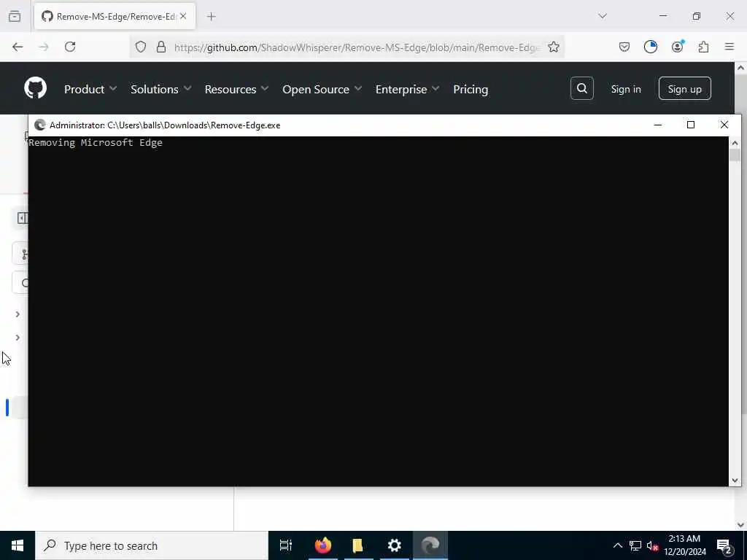The height and width of the screenshot is (560, 747).
Task: Click 'Removing Microsoft Edge' console text
Action: click(x=96, y=142)
